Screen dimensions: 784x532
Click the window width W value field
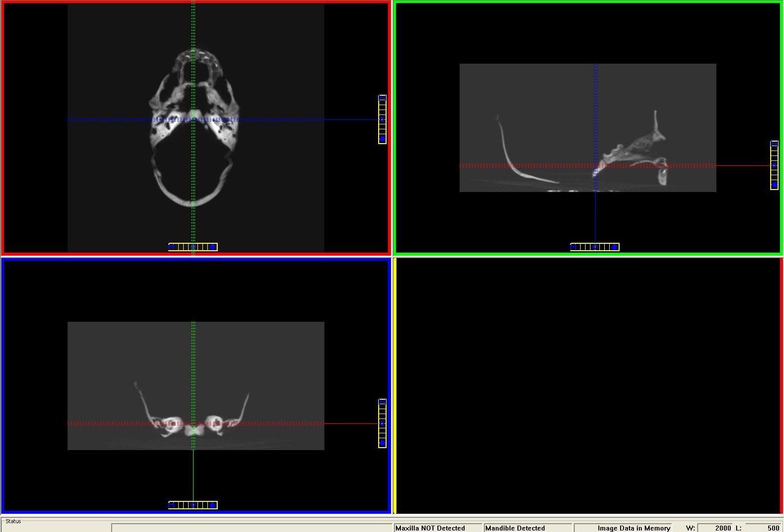coord(714,528)
